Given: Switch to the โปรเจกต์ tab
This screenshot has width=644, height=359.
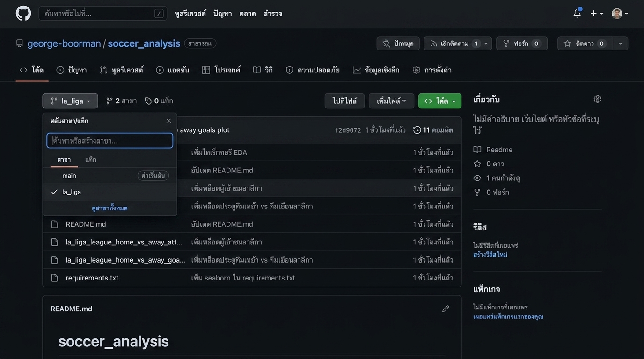Looking at the screenshot, I should [x=221, y=70].
